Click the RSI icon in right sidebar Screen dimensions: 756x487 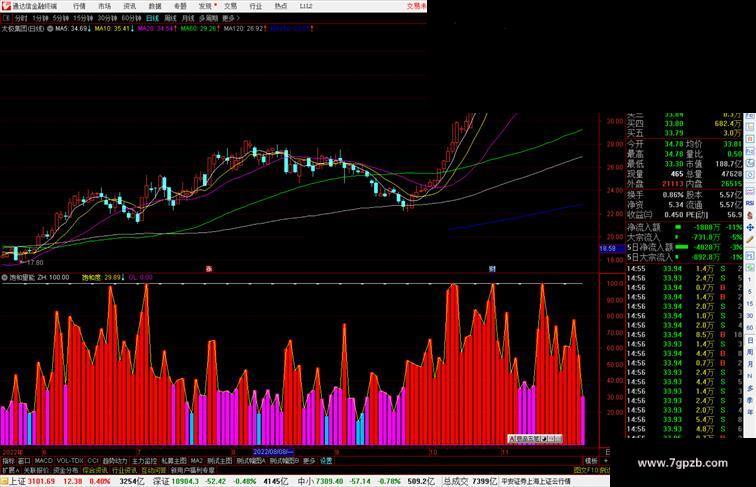[x=750, y=203]
